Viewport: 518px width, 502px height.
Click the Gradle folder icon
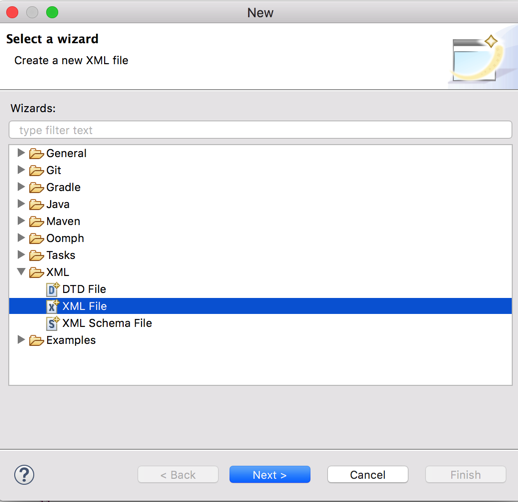pos(36,188)
